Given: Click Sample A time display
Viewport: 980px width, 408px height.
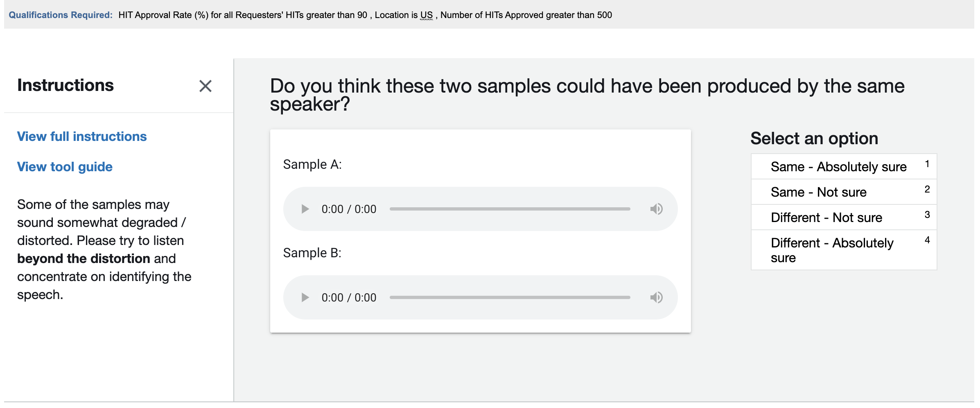Looking at the screenshot, I should tap(349, 209).
